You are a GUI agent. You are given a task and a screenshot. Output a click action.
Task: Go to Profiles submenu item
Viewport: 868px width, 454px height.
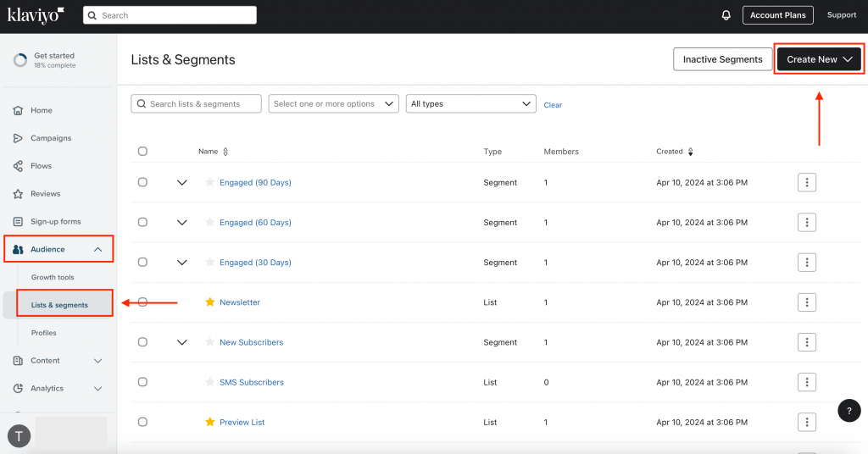coord(44,333)
